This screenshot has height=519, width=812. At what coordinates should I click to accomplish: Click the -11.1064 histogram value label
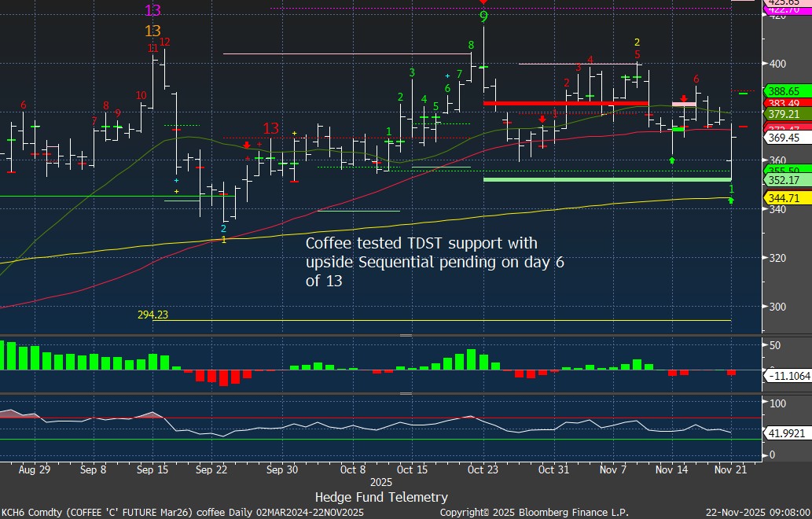pyautogui.click(x=786, y=376)
